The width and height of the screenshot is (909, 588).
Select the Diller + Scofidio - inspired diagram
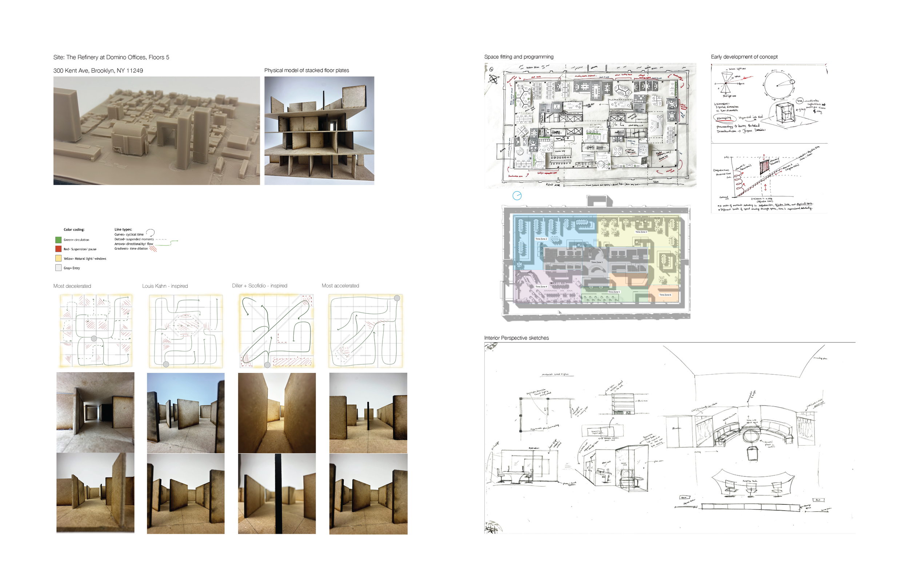(277, 331)
